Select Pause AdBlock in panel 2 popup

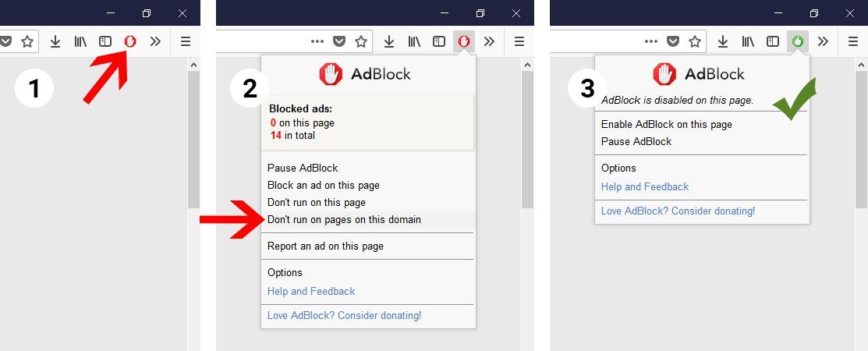(303, 168)
